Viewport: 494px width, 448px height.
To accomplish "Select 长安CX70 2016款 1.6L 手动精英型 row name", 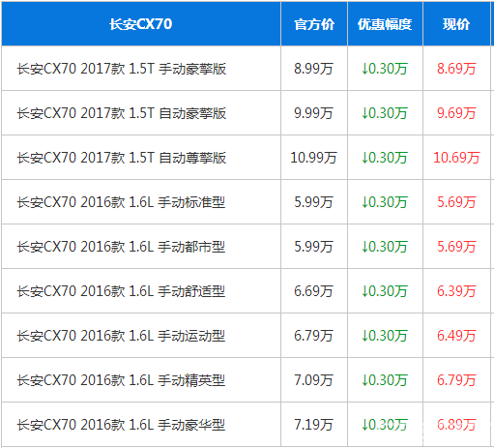I will click(x=121, y=380).
